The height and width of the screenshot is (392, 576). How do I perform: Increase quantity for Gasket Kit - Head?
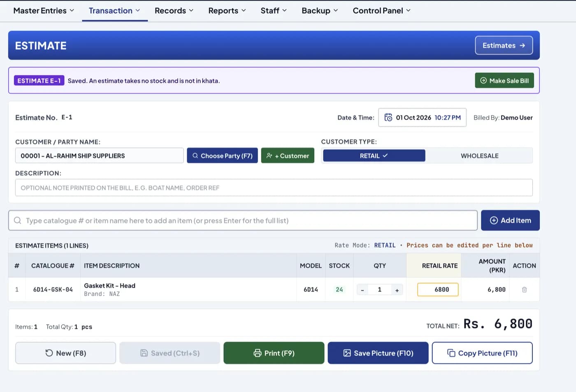click(397, 290)
